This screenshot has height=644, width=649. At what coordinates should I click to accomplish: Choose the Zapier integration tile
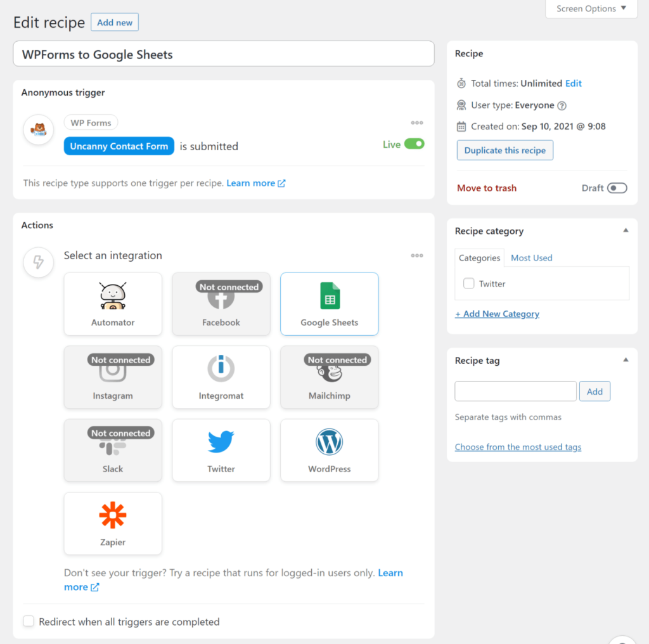pyautogui.click(x=113, y=524)
